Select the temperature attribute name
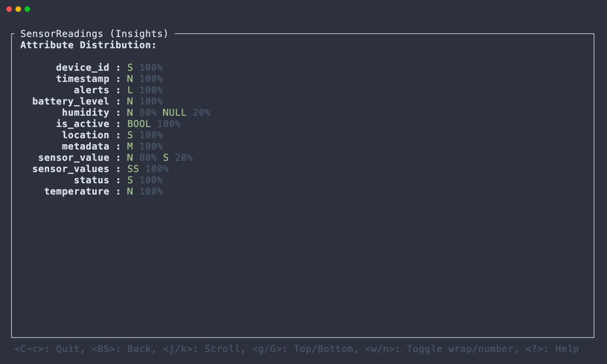 [76, 191]
